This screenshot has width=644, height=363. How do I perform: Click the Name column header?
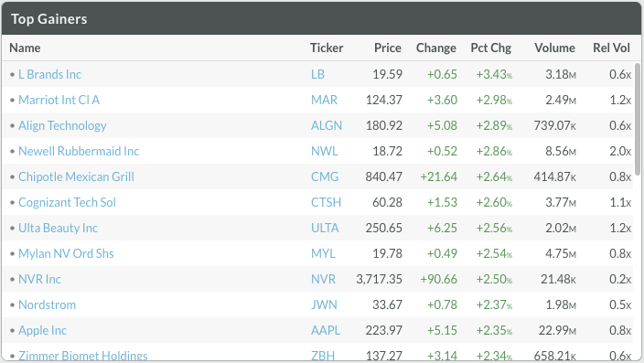tap(25, 48)
